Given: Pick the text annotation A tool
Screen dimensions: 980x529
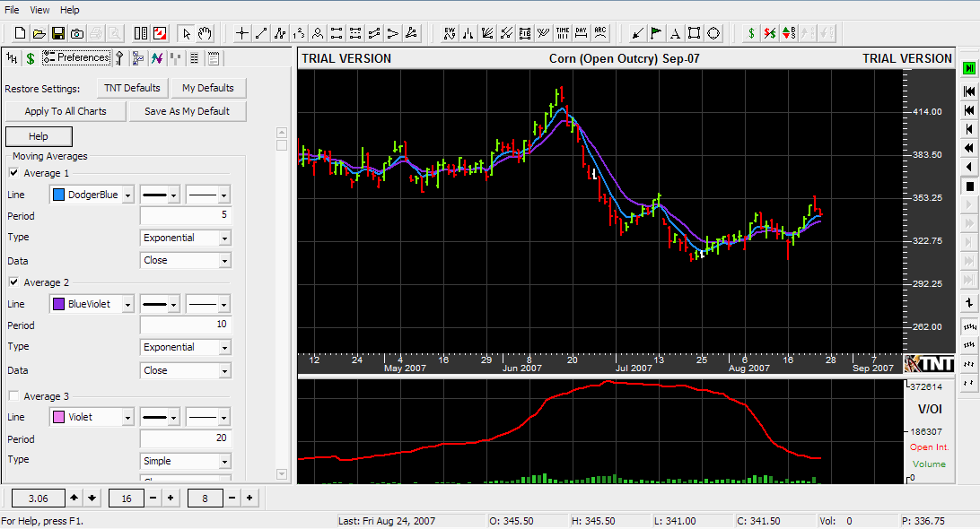Looking at the screenshot, I should [675, 33].
